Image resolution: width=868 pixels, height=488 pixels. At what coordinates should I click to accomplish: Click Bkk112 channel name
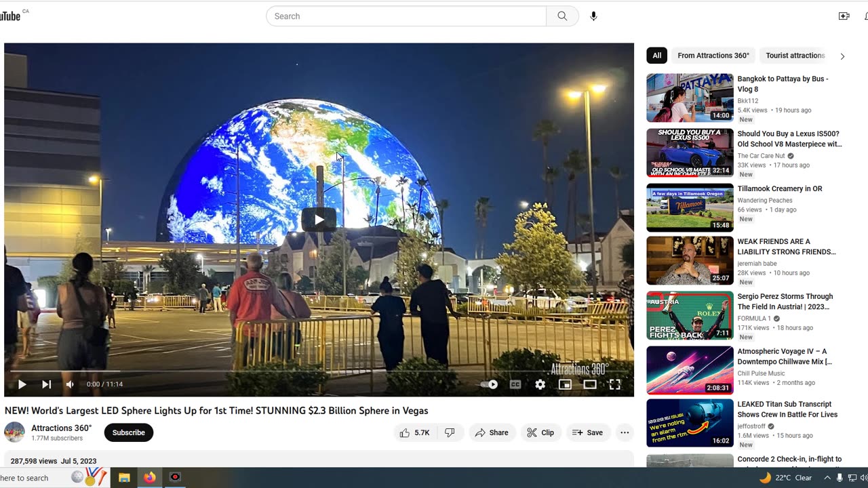748,101
